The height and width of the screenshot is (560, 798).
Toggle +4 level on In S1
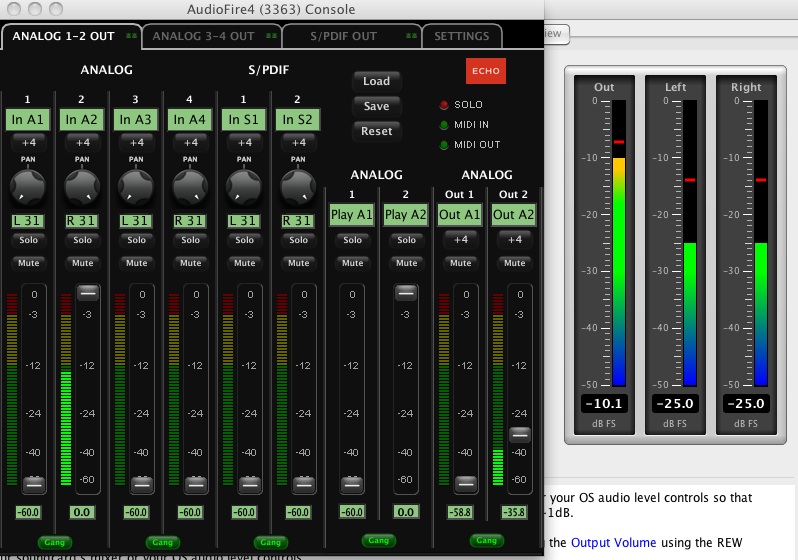click(x=244, y=143)
